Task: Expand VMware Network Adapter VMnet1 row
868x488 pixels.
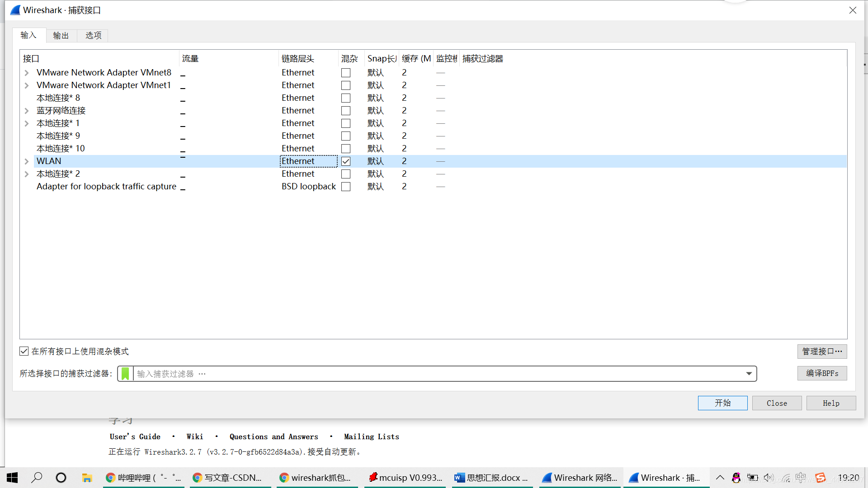Action: coord(27,85)
